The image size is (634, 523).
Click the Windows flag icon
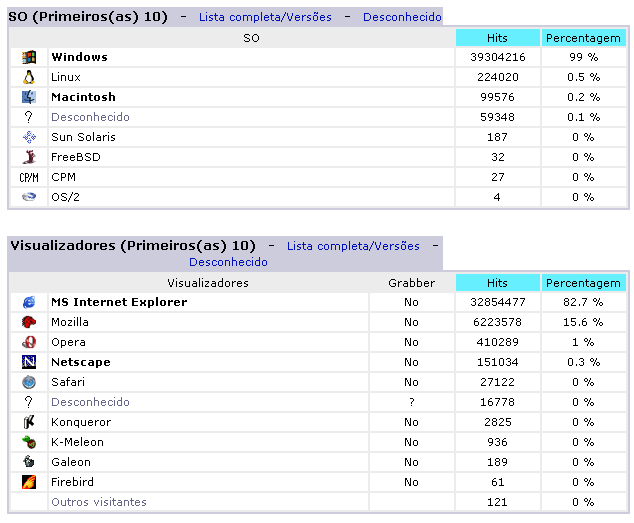point(29,57)
